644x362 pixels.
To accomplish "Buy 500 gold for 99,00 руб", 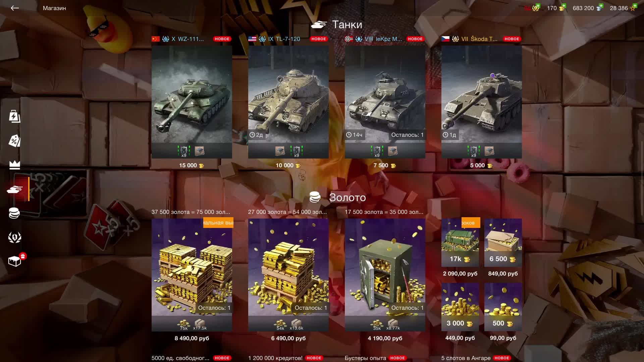I will click(x=503, y=307).
